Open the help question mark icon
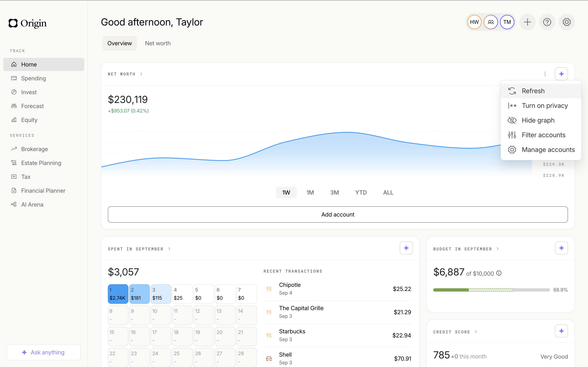 pyautogui.click(x=547, y=22)
